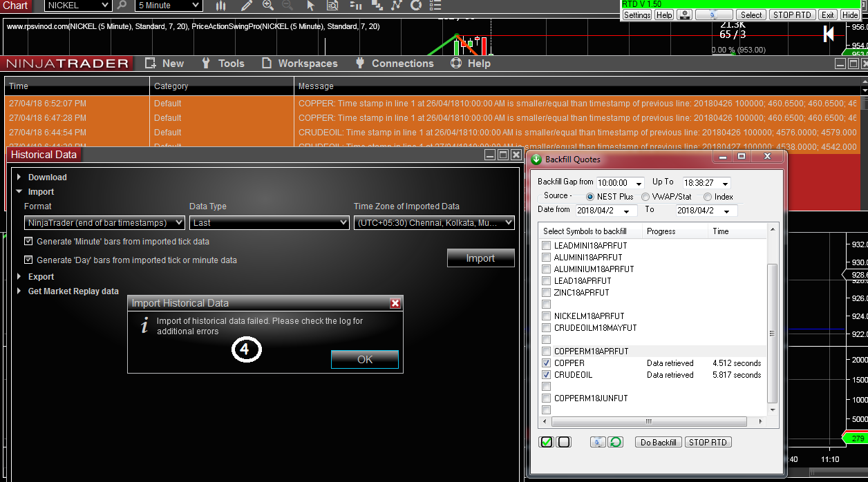Click the Up To time field
Image resolution: width=868 pixels, height=482 pixels.
(706, 183)
